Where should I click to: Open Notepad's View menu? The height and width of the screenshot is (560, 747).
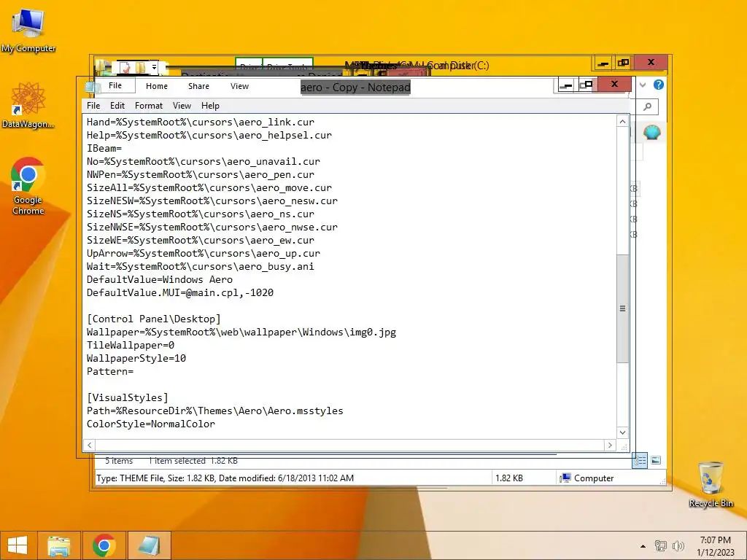point(182,106)
